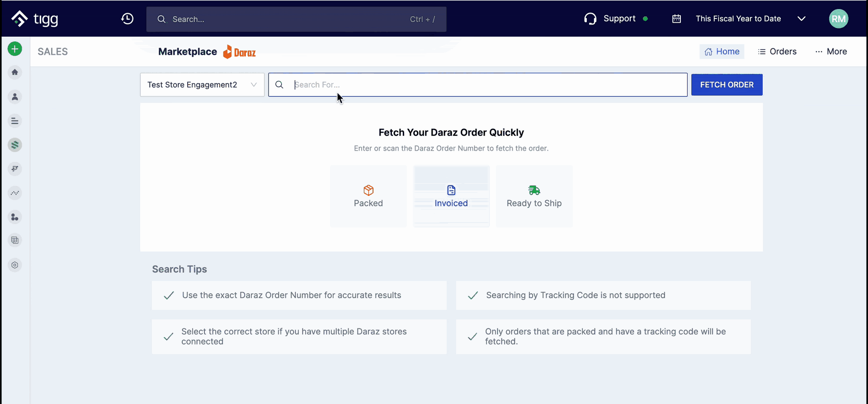This screenshot has height=404, width=868.
Task: Select the green sales sidebar icon
Action: coord(15,145)
